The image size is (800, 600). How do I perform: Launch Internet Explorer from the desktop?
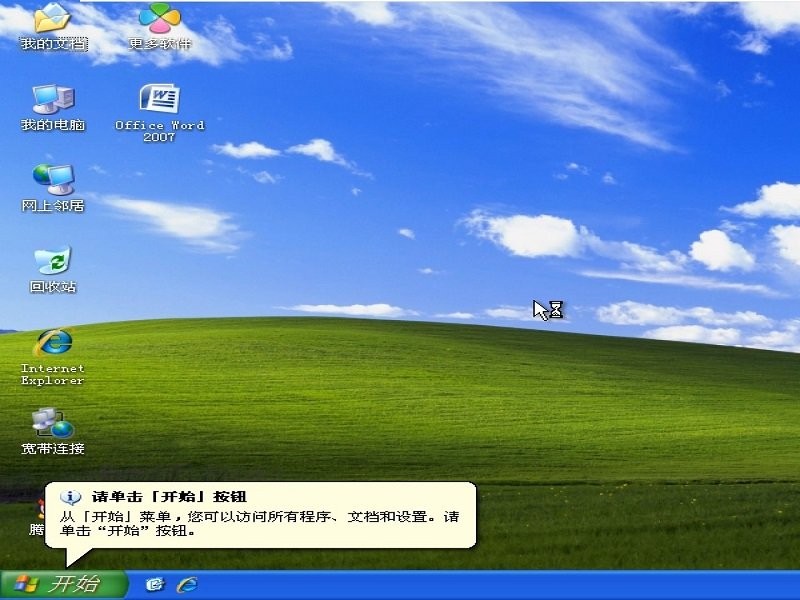pyautogui.click(x=52, y=343)
